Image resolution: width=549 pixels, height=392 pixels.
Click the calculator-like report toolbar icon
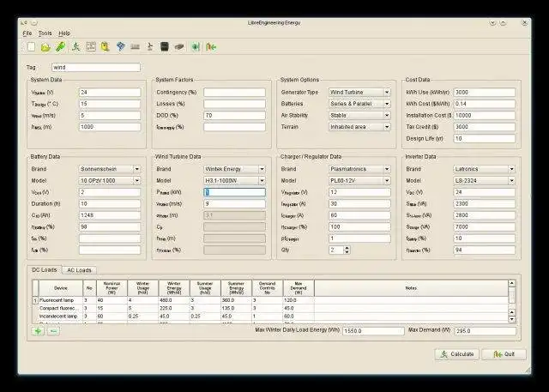point(91,46)
